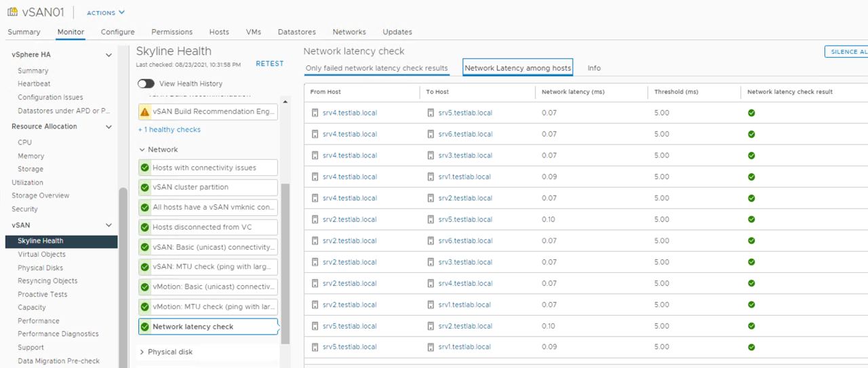Switch to the Summary tab

[24, 32]
